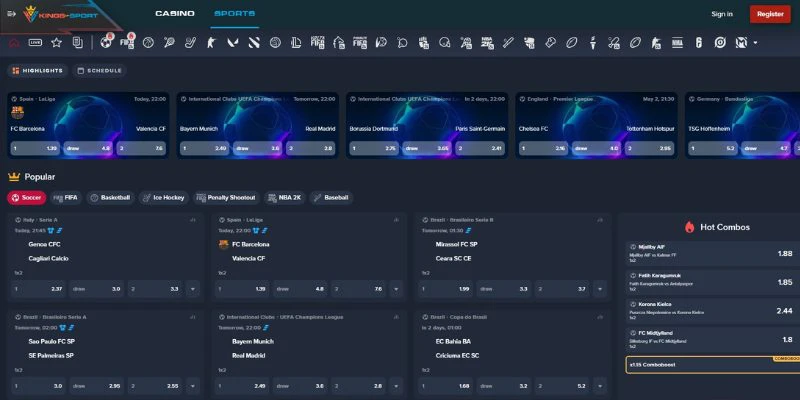Viewport: 800px width, 400px height.
Task: Choose the tennis racket sport icon
Action: pyautogui.click(x=169, y=42)
